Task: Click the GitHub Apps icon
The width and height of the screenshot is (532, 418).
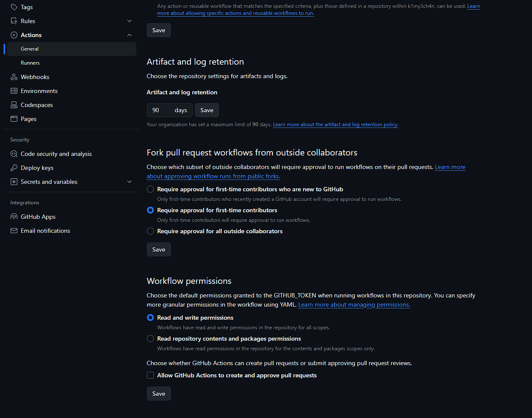Action: click(x=14, y=217)
